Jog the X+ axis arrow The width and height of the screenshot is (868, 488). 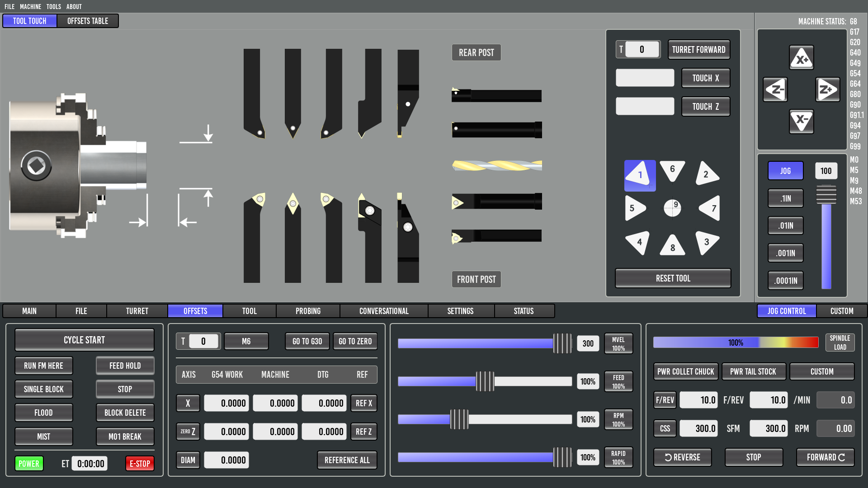point(801,58)
